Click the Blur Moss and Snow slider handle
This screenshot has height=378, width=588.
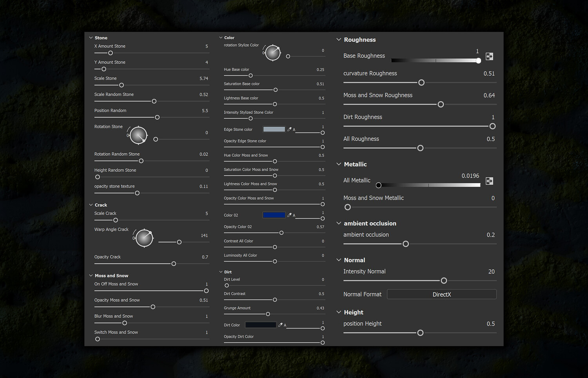pos(125,323)
